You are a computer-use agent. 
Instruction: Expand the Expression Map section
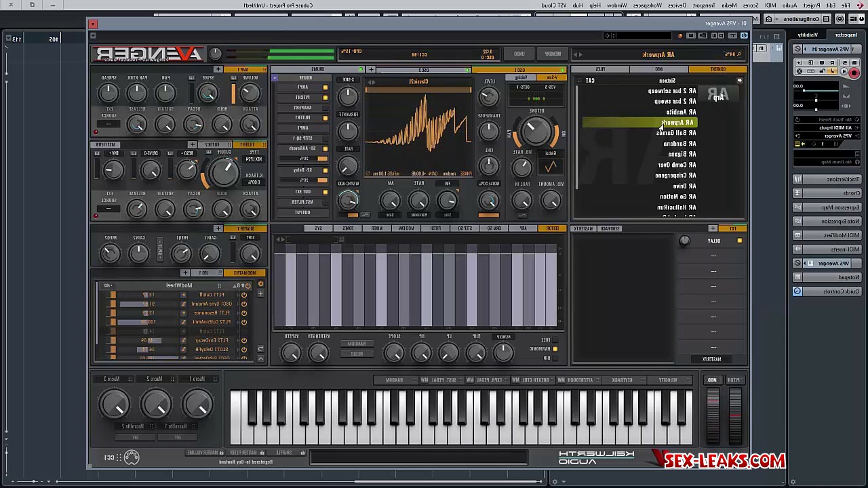click(x=827, y=207)
